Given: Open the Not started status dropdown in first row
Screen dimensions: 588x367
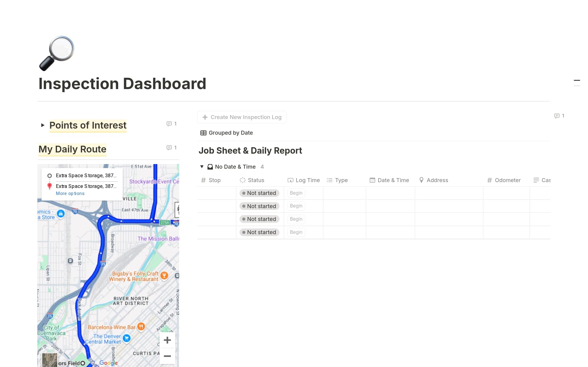Looking at the screenshot, I should click(x=259, y=193).
